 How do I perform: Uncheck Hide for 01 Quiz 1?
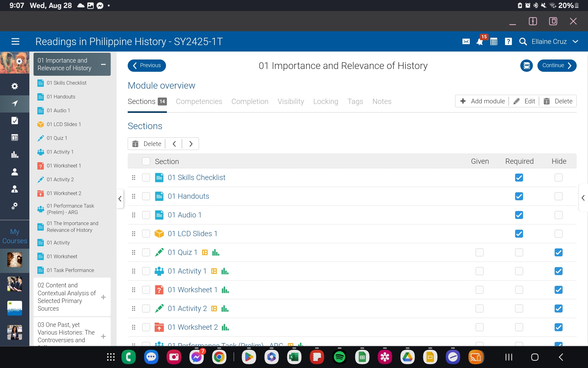pyautogui.click(x=558, y=252)
